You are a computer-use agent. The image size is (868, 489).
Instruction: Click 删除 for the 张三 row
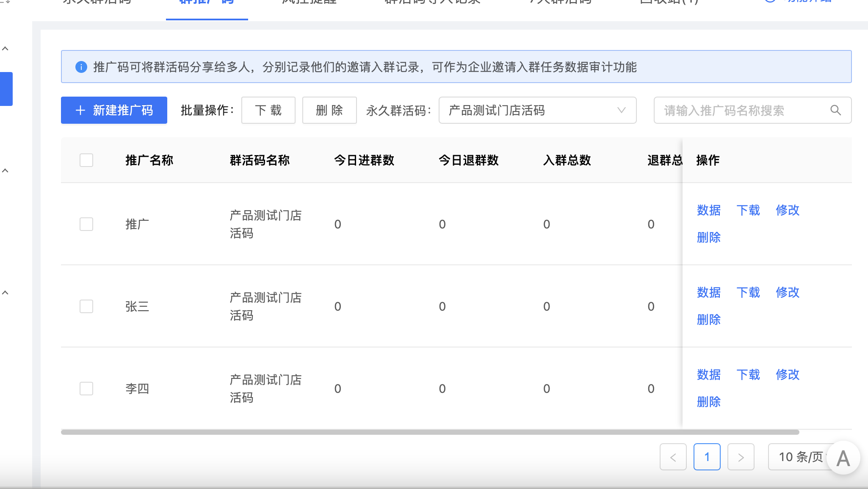709,320
